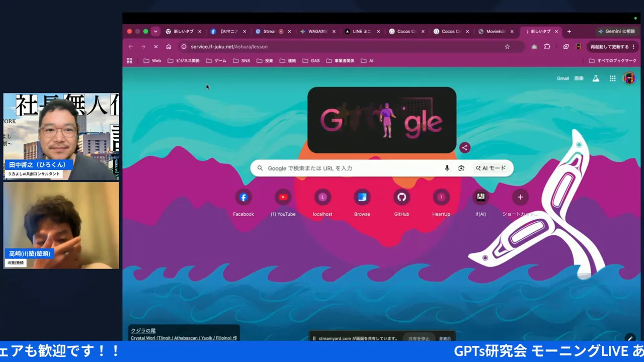
Task: Close the WAGA tab
Action: click(x=334, y=31)
